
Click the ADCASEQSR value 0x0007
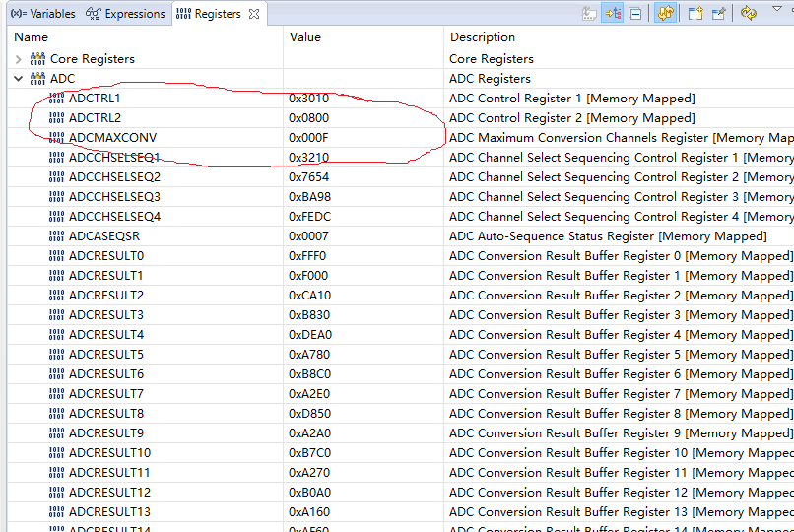[x=309, y=236]
